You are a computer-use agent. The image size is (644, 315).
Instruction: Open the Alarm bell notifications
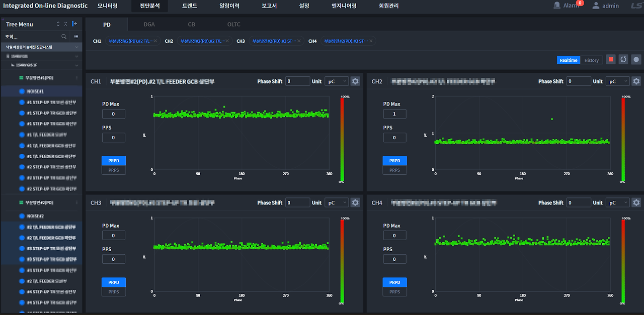point(557,6)
